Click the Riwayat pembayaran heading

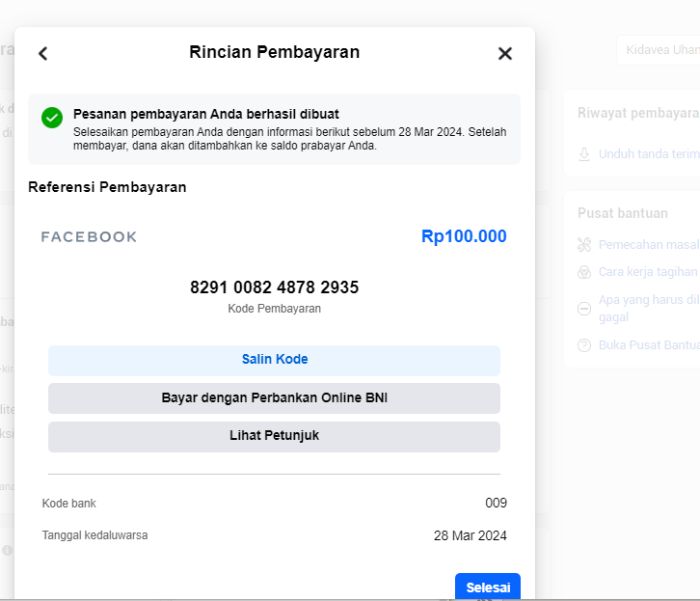click(x=638, y=113)
